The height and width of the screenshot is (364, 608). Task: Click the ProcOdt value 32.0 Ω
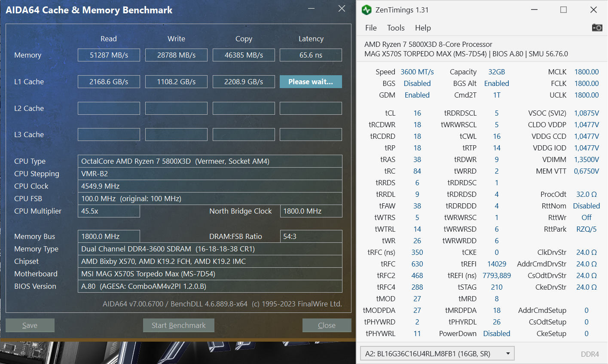click(x=587, y=194)
